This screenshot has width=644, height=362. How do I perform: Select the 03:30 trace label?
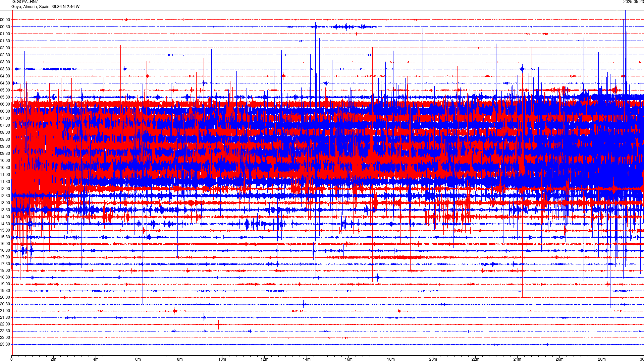click(5, 69)
